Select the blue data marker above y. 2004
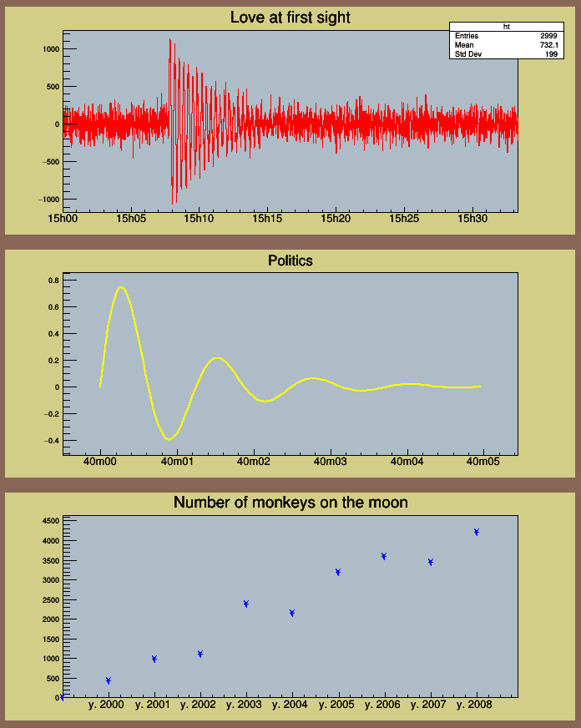This screenshot has width=581, height=728. pyautogui.click(x=292, y=613)
